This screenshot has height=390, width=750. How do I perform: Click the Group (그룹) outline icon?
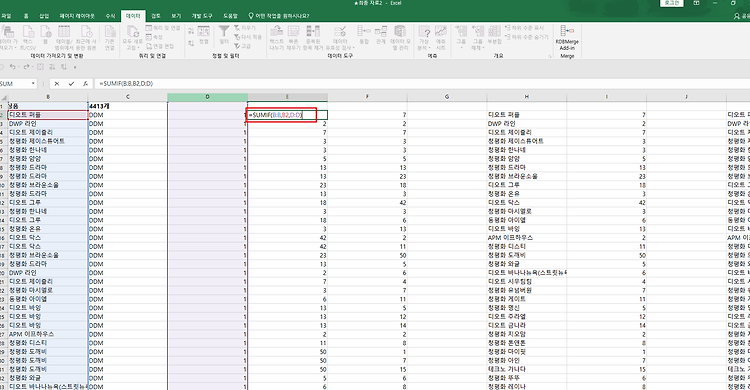461,32
